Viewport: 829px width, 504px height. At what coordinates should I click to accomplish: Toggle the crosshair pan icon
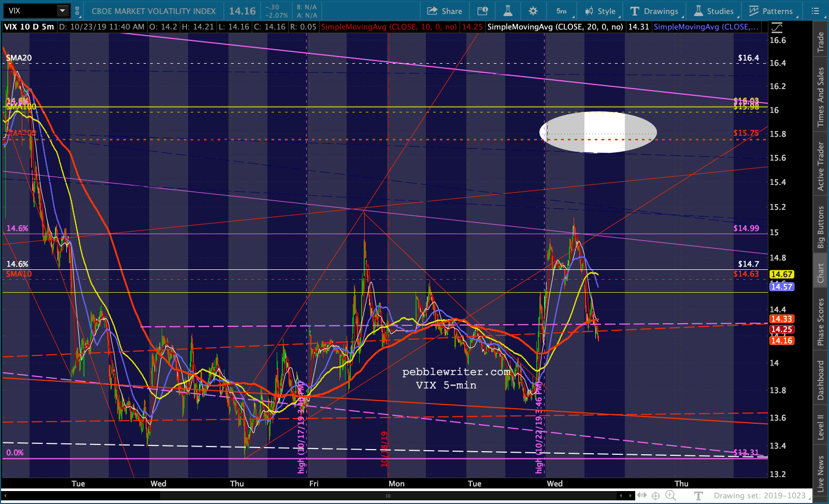(x=655, y=496)
